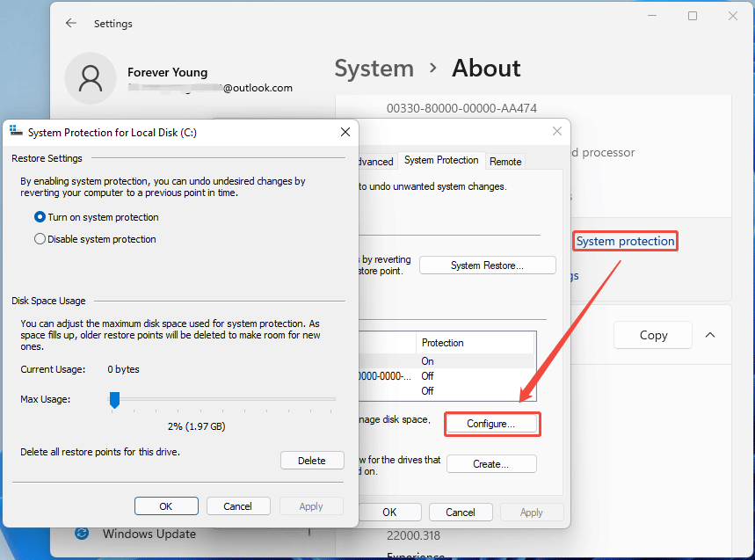This screenshot has width=755, height=560.
Task: Click the Configure button
Action: click(491, 424)
